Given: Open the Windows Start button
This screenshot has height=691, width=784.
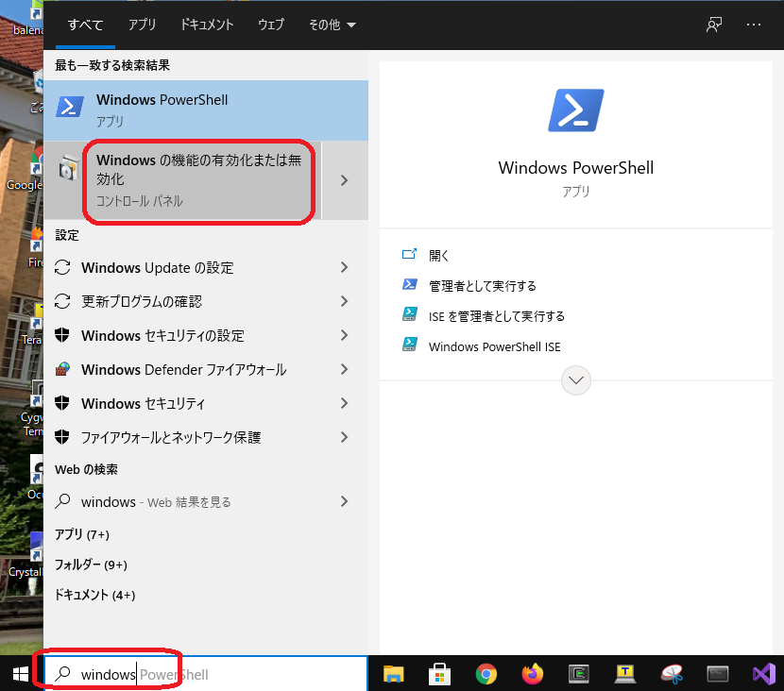Looking at the screenshot, I should tap(19, 674).
